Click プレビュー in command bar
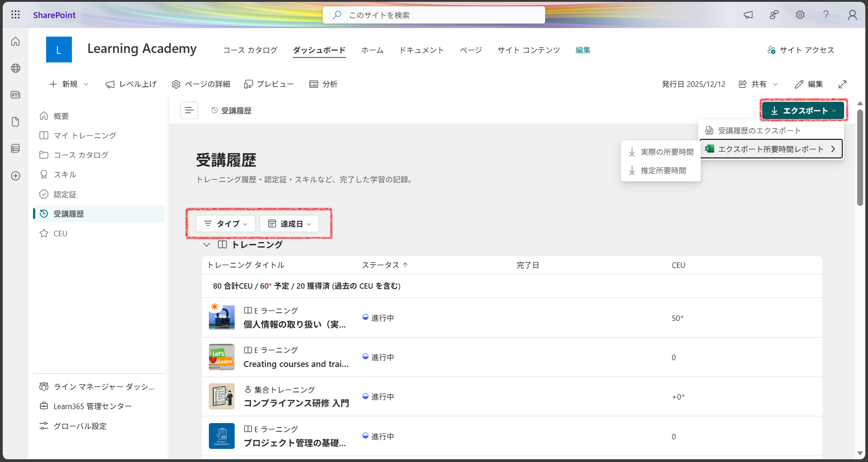Image resolution: width=868 pixels, height=462 pixels. (269, 84)
